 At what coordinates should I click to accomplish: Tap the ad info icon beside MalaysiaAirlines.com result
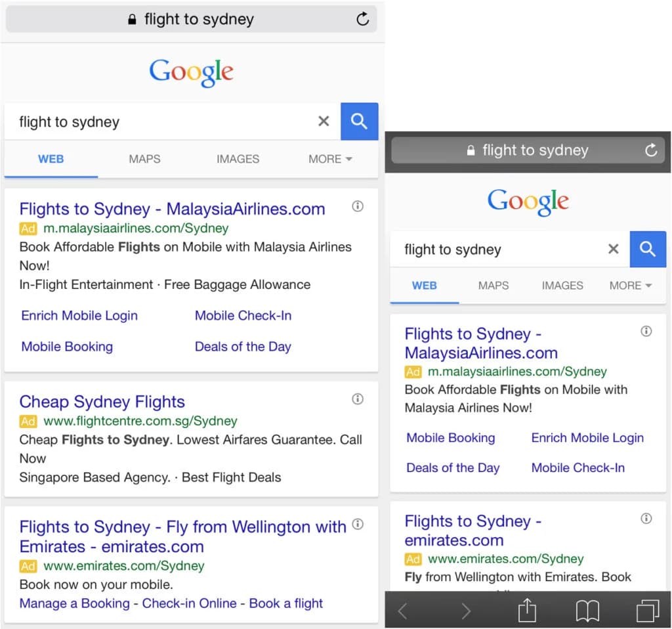pos(358,206)
